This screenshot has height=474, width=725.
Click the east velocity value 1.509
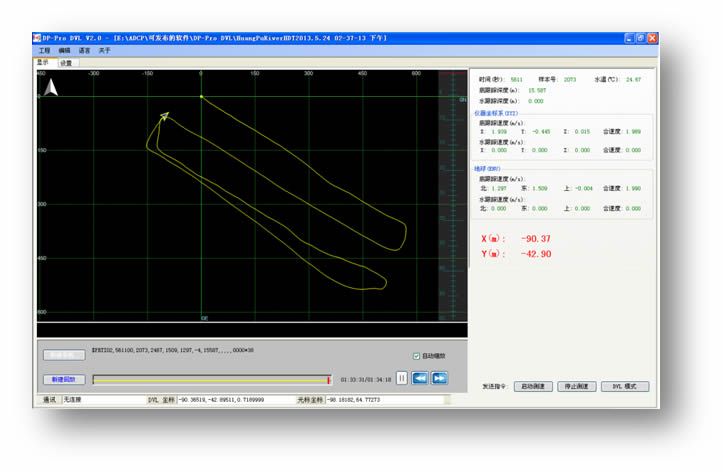540,189
